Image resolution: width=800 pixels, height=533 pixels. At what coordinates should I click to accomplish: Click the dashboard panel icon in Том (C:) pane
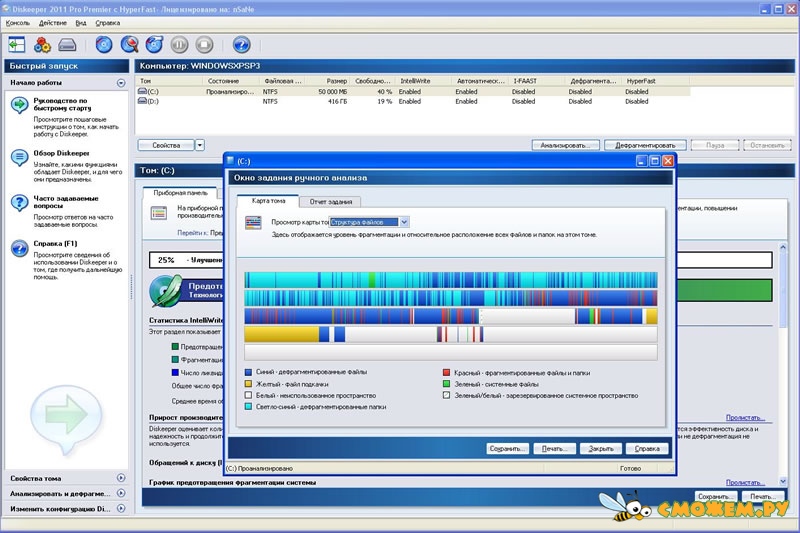(159, 213)
